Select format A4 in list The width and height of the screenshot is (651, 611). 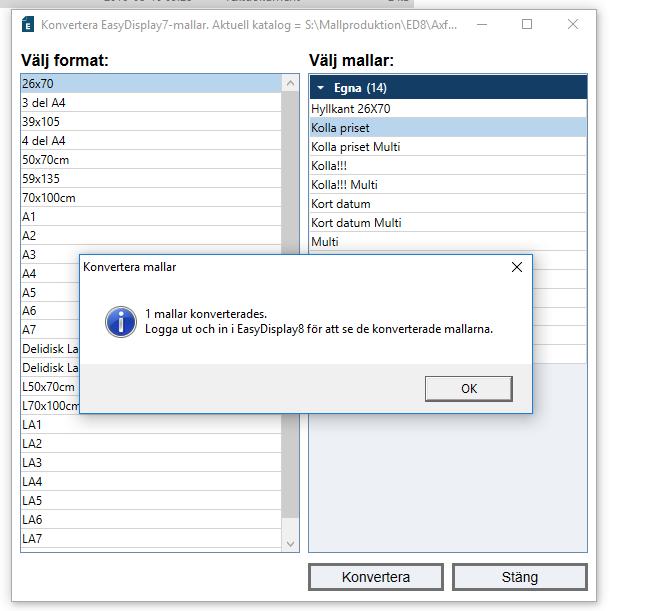[x=50, y=274]
